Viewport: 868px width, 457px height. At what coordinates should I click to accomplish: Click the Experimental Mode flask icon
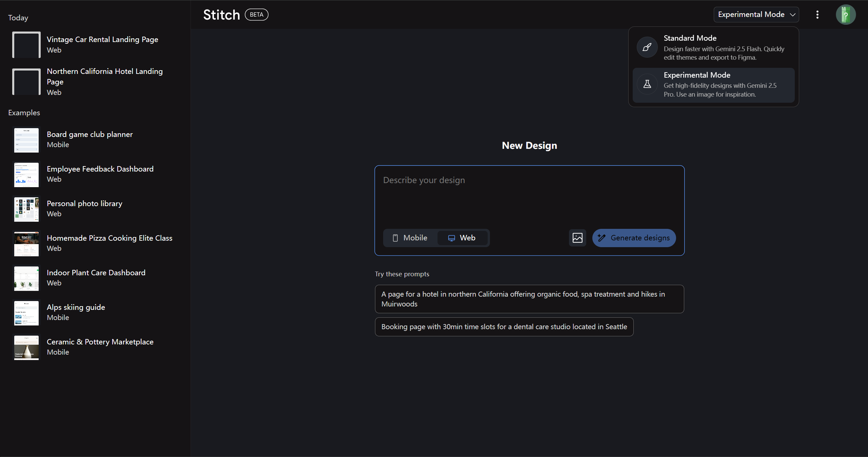point(647,84)
